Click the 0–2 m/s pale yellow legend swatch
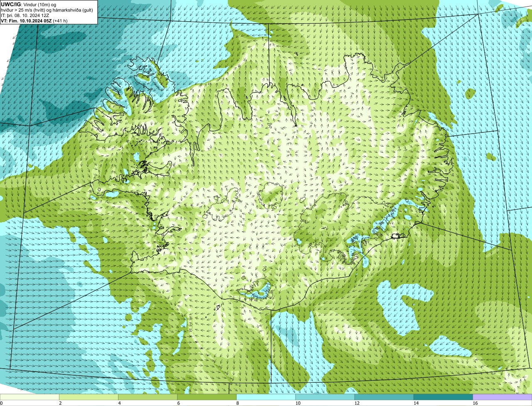This screenshot has height=406, width=532. click(x=30, y=397)
